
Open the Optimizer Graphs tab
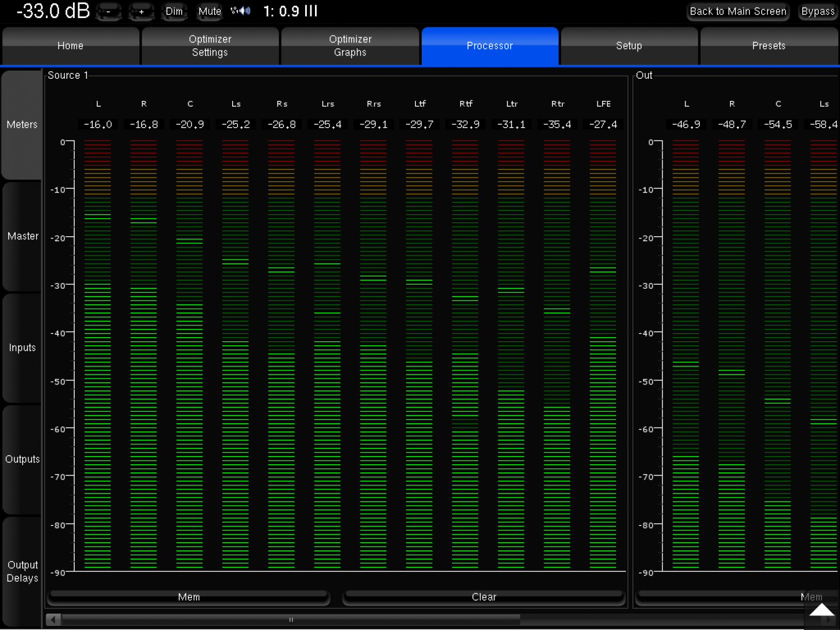350,45
